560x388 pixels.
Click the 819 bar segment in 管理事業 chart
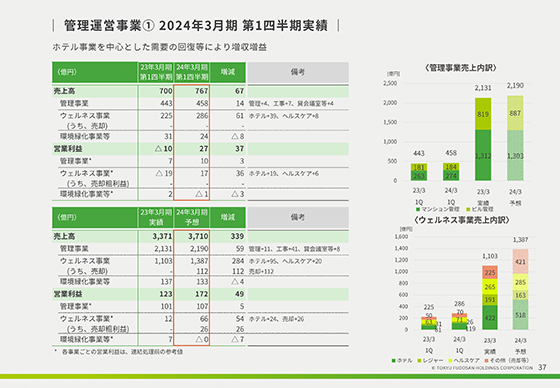coord(483,114)
